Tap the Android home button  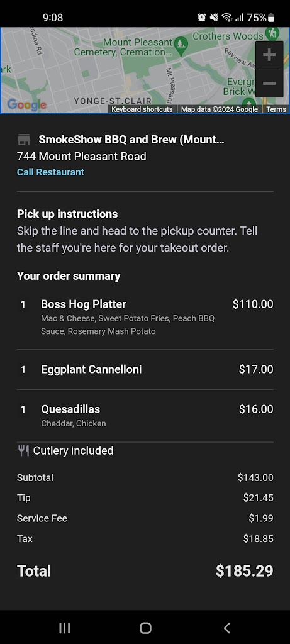click(145, 628)
